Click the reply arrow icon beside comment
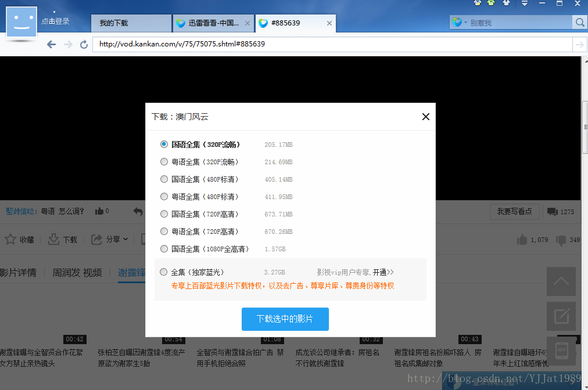The image size is (588, 390). click(x=138, y=212)
